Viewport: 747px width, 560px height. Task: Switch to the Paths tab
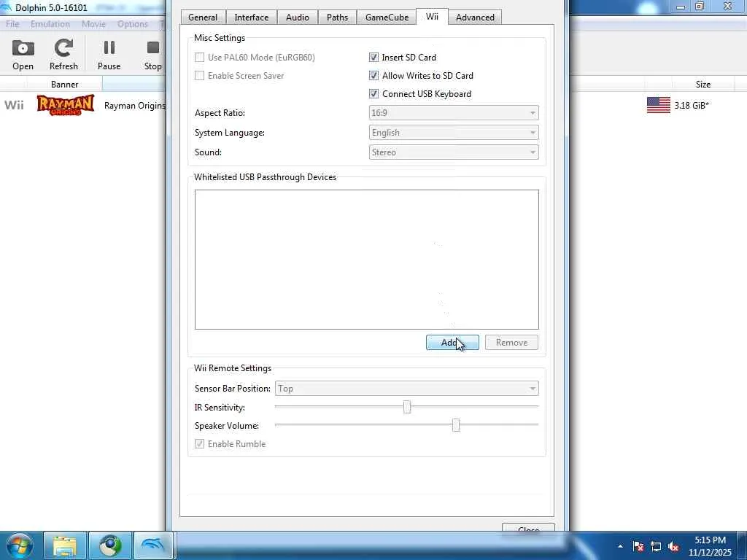tap(337, 17)
